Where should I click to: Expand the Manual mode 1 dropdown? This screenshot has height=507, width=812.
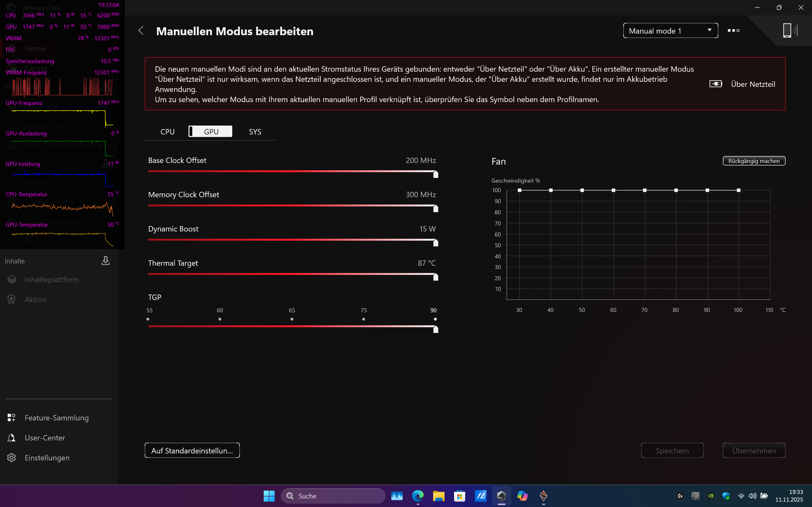pyautogui.click(x=670, y=31)
